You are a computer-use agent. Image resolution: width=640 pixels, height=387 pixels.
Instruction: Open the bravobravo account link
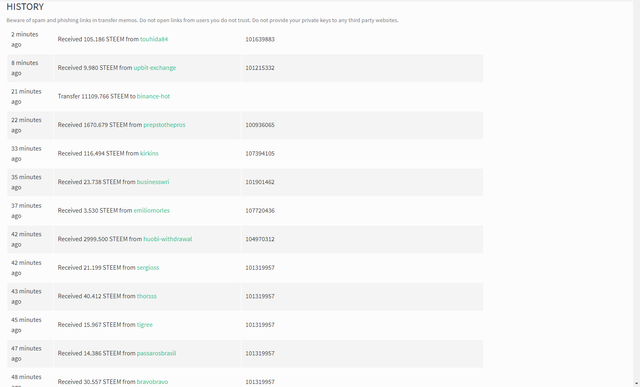(152, 382)
